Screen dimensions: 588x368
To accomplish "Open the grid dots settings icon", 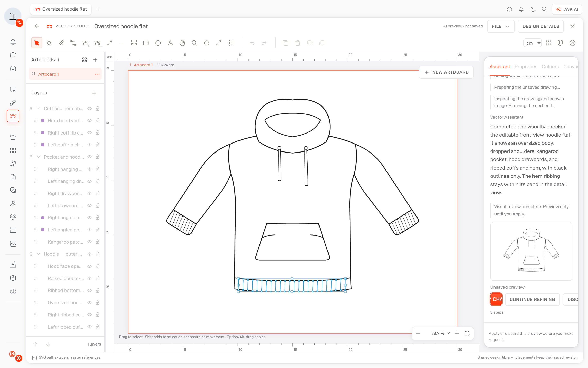I will pyautogui.click(x=548, y=43).
